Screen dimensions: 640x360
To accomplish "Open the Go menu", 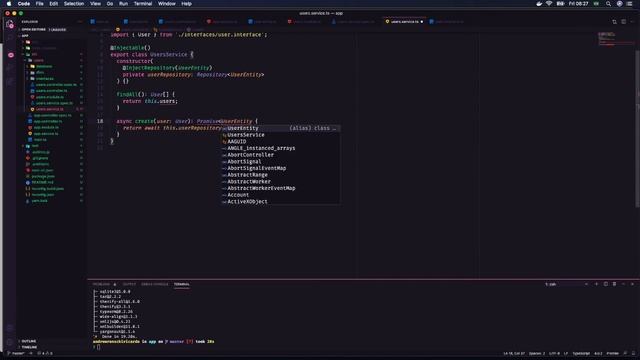I will [110, 4].
